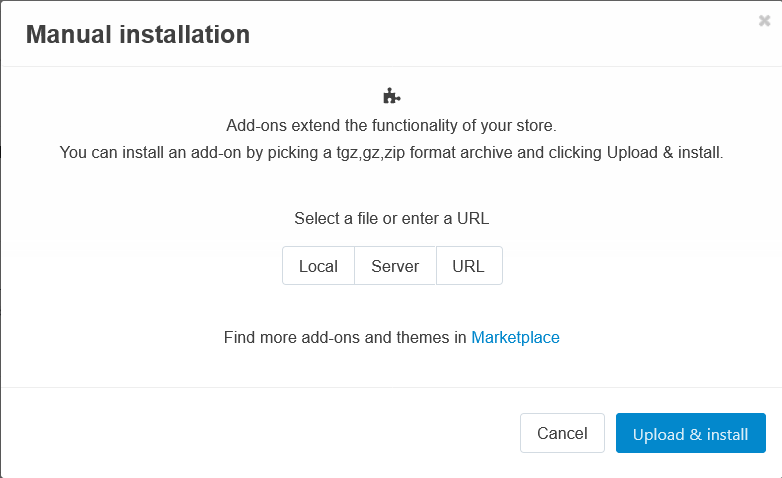Click the tgz,gz,zip format instruction line

click(x=391, y=153)
